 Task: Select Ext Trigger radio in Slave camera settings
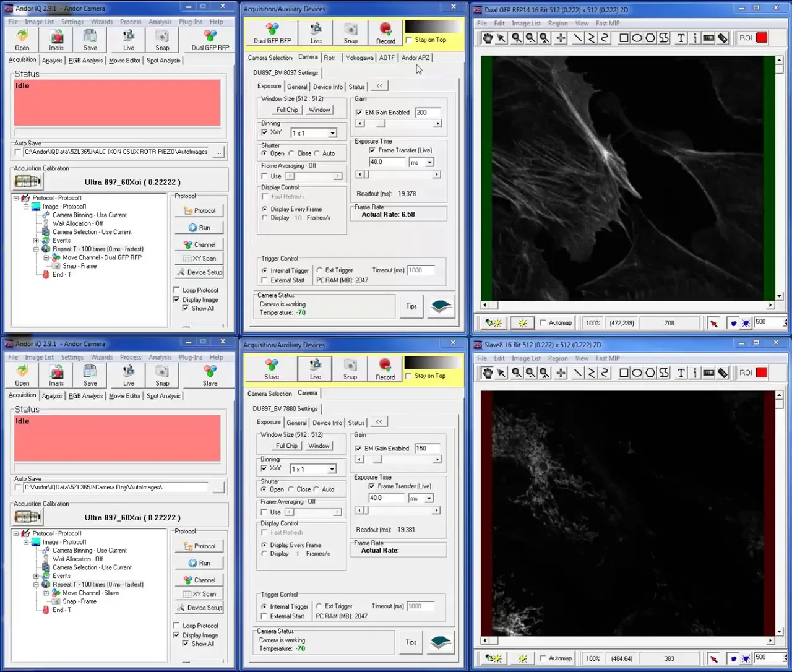(x=319, y=606)
